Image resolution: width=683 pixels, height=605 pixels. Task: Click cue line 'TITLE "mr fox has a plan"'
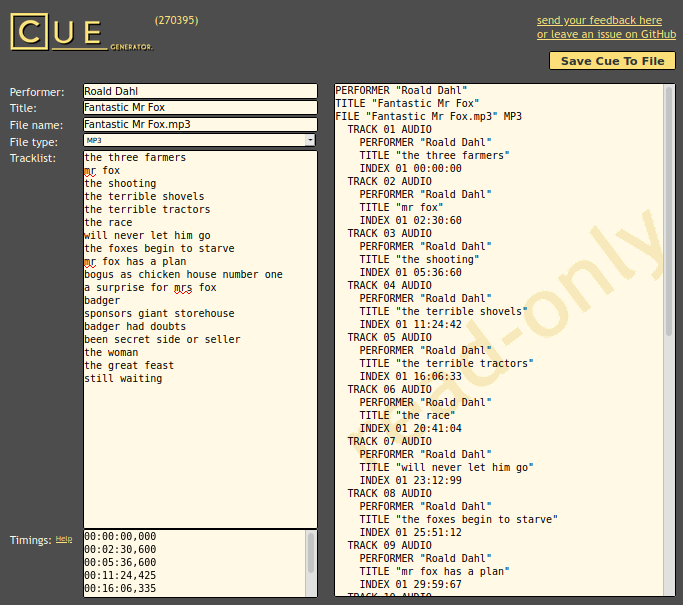pyautogui.click(x=434, y=572)
